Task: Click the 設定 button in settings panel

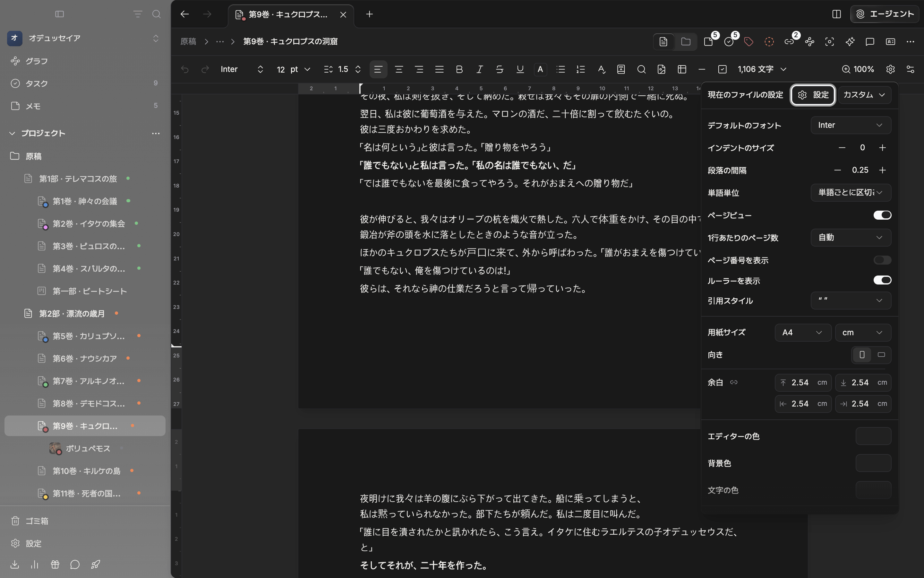Action: coord(813,95)
